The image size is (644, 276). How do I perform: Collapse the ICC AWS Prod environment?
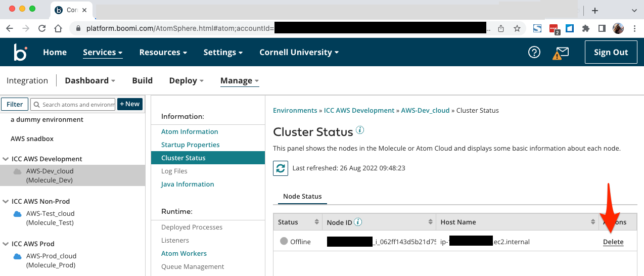click(6, 244)
